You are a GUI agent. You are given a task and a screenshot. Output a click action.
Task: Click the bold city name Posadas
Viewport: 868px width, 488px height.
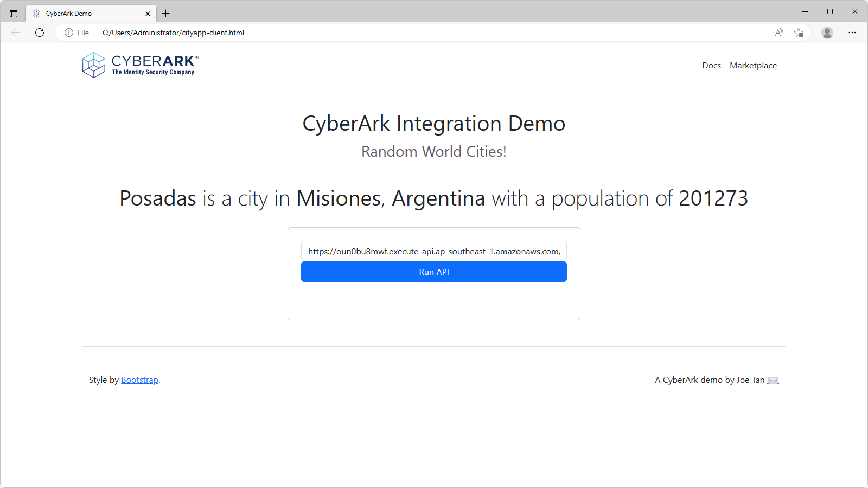158,198
